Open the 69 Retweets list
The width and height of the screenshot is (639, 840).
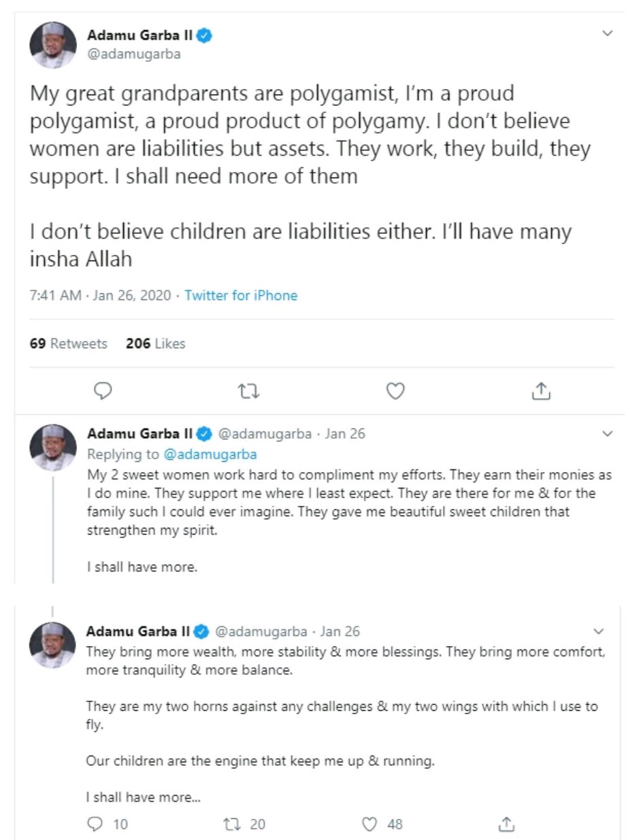pos(68,343)
